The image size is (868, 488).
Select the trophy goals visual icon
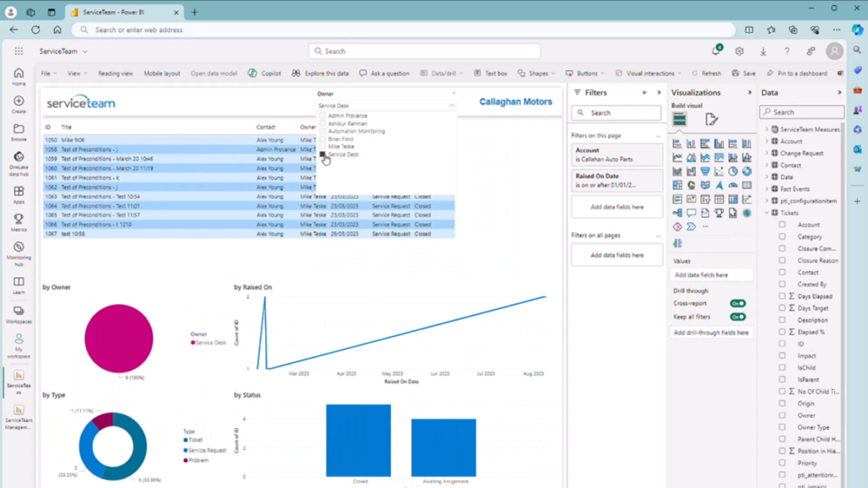point(719,213)
